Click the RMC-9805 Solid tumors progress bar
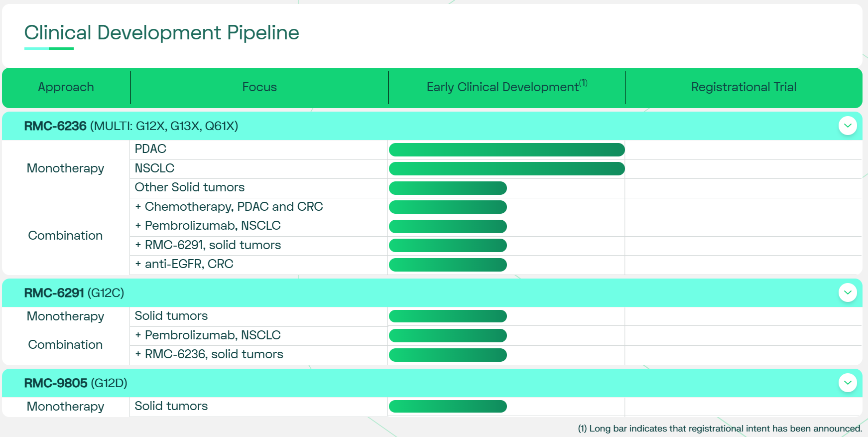Screen dimensions: 868x437 [x=448, y=407]
